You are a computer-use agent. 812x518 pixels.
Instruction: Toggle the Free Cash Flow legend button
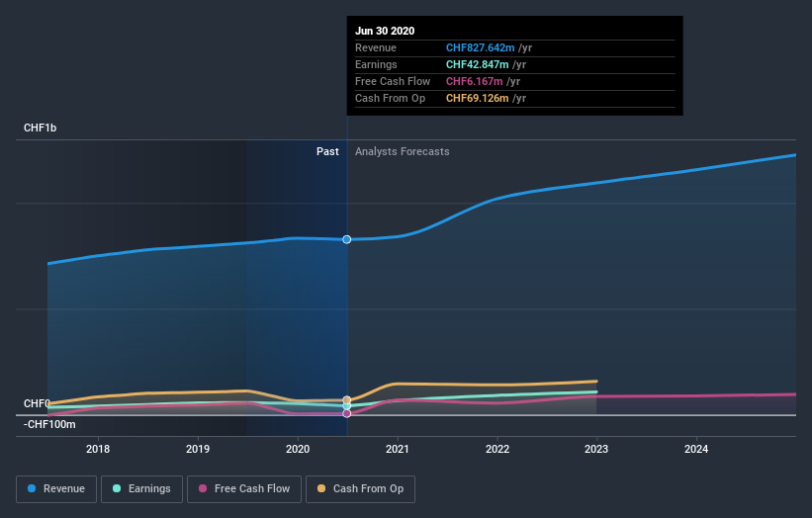click(244, 489)
